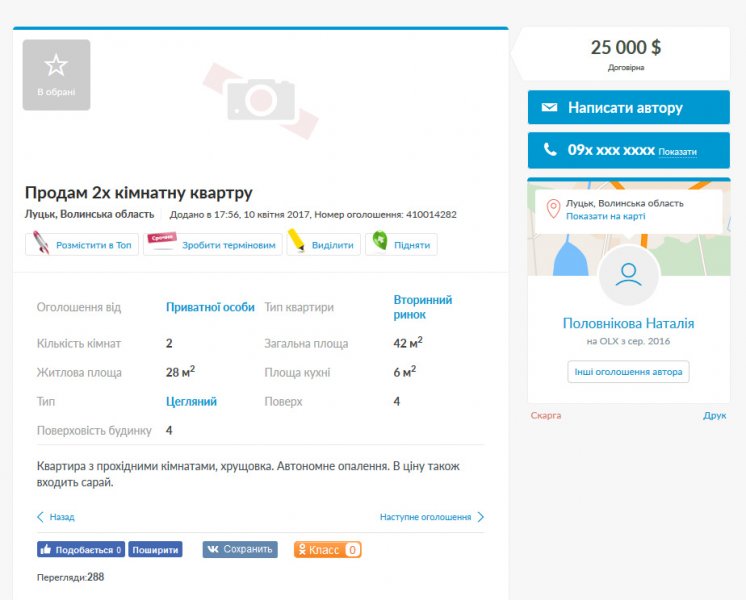Screen dimensions: 746x600
Task: View Інші оголошення автора
Action: (628, 372)
